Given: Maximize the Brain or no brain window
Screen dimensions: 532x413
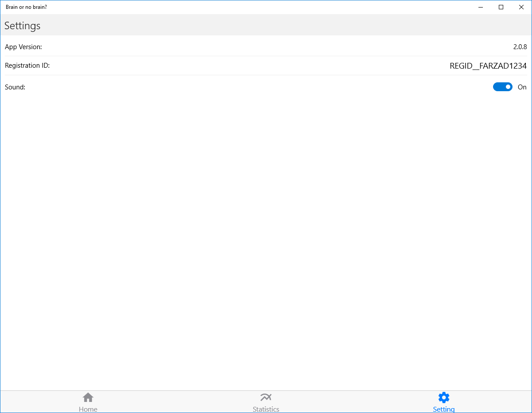Looking at the screenshot, I should (x=501, y=7).
